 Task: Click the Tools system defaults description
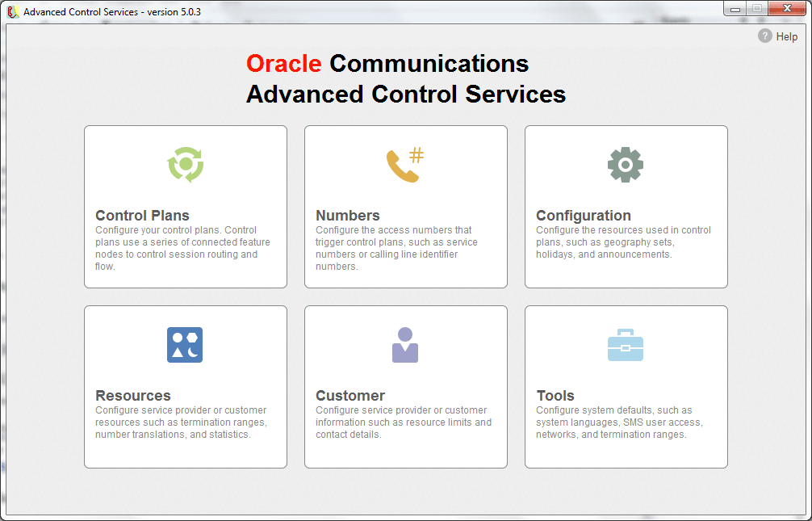619,422
